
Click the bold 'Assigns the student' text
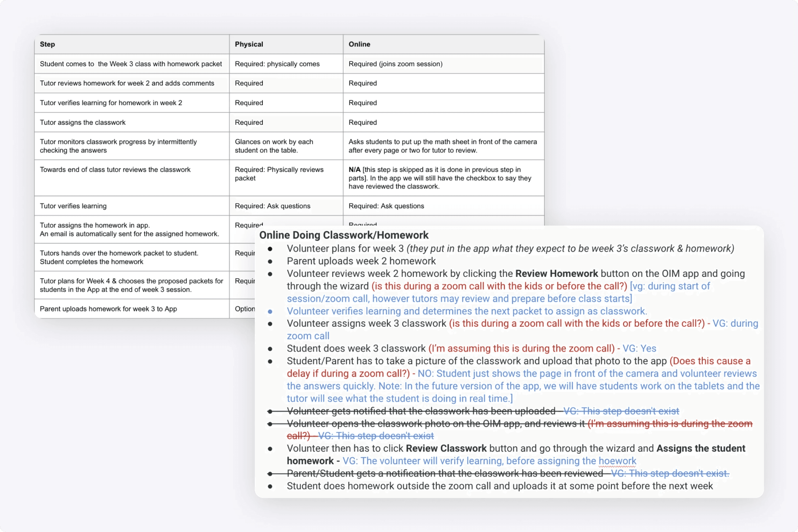click(701, 448)
